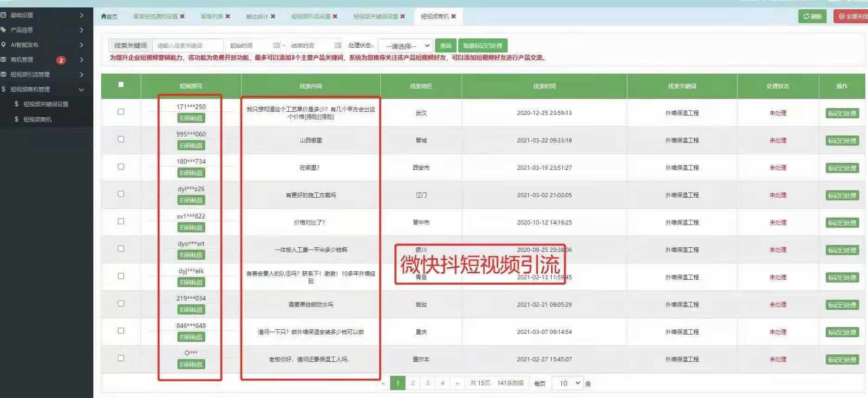Open the 处理状态 dropdown
This screenshot has height=398, width=868.
point(405,46)
